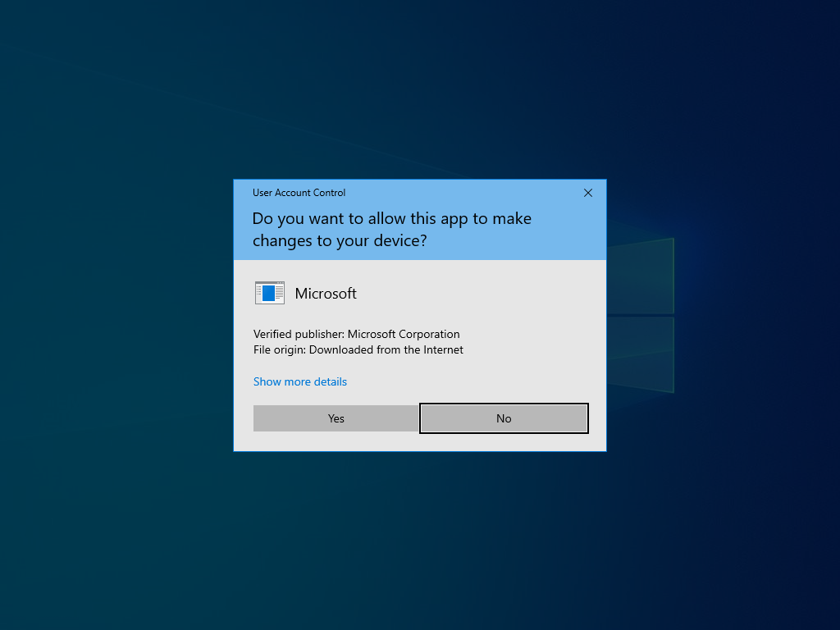The height and width of the screenshot is (630, 840).
Task: Approve the app by clicking Yes
Action: tap(336, 418)
